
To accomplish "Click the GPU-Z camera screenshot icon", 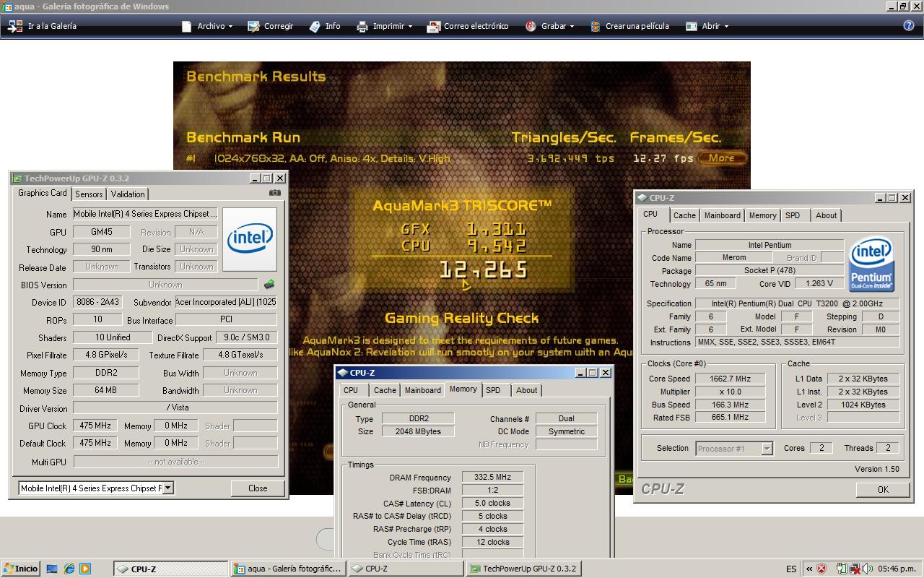I will [274, 193].
